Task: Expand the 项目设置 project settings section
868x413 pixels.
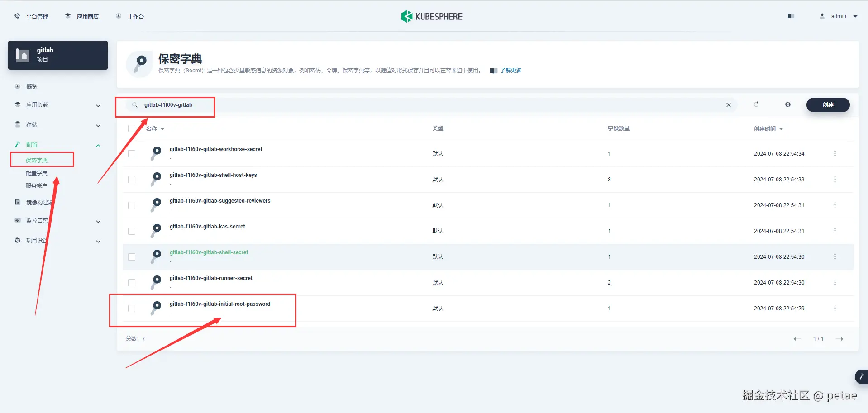Action: point(58,241)
